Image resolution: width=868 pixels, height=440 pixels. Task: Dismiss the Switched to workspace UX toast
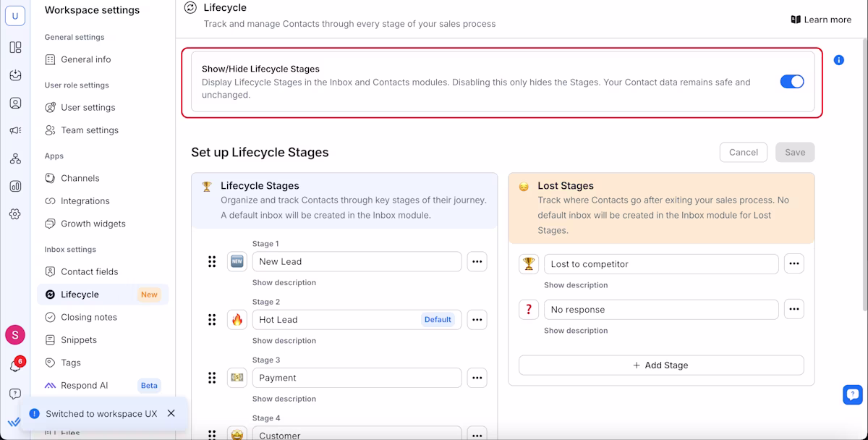pyautogui.click(x=171, y=413)
